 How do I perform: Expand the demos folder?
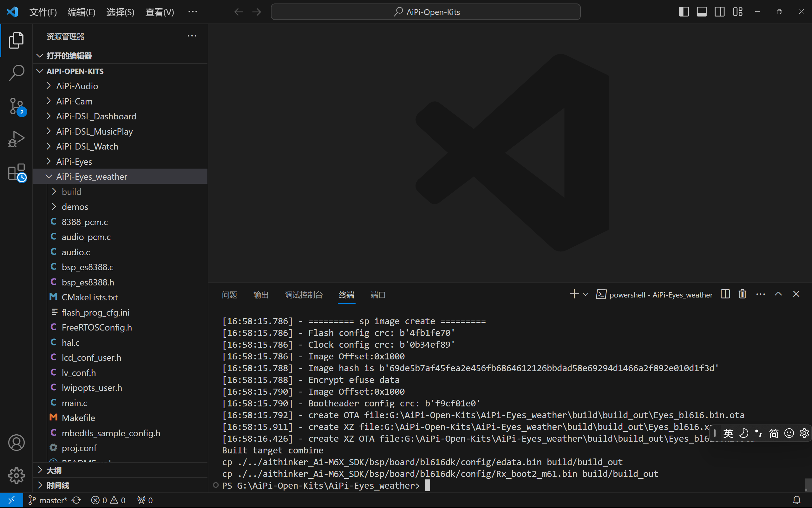coord(120,207)
